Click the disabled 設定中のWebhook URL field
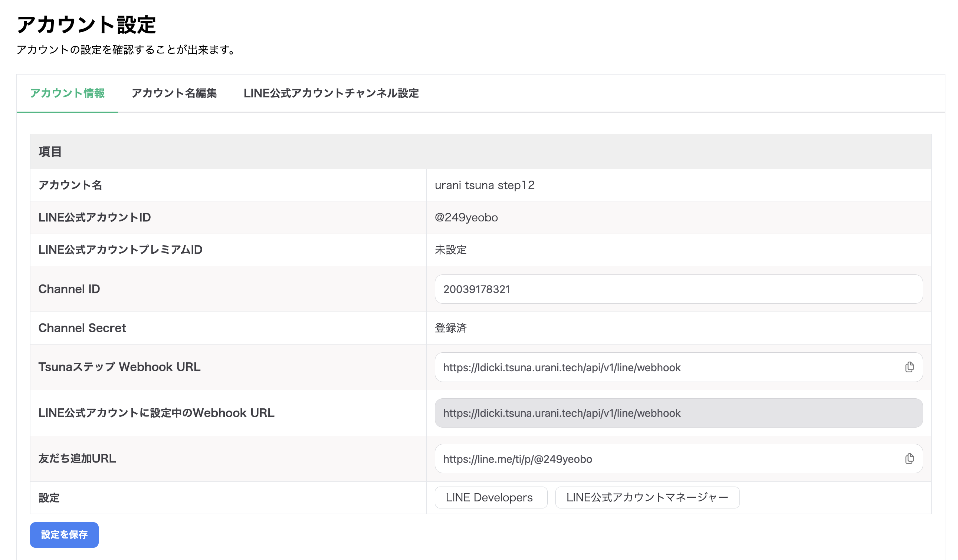 click(679, 413)
